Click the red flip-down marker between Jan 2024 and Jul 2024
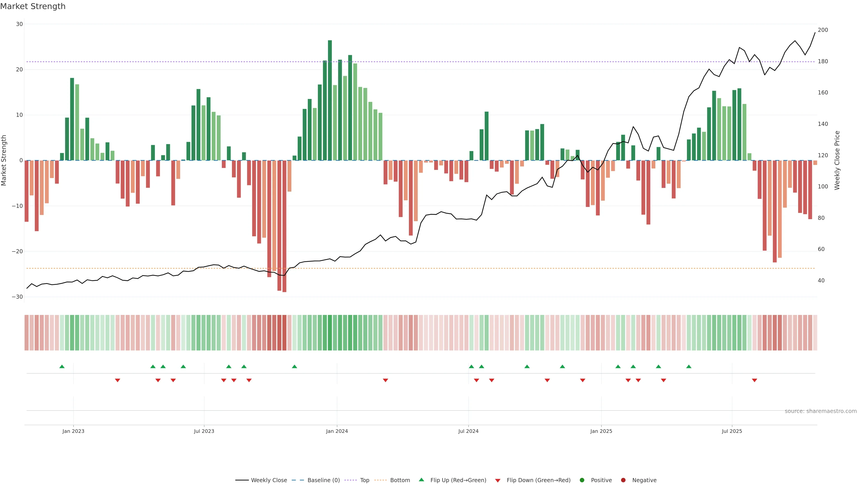Viewport: 868px width, 488px height. (385, 380)
